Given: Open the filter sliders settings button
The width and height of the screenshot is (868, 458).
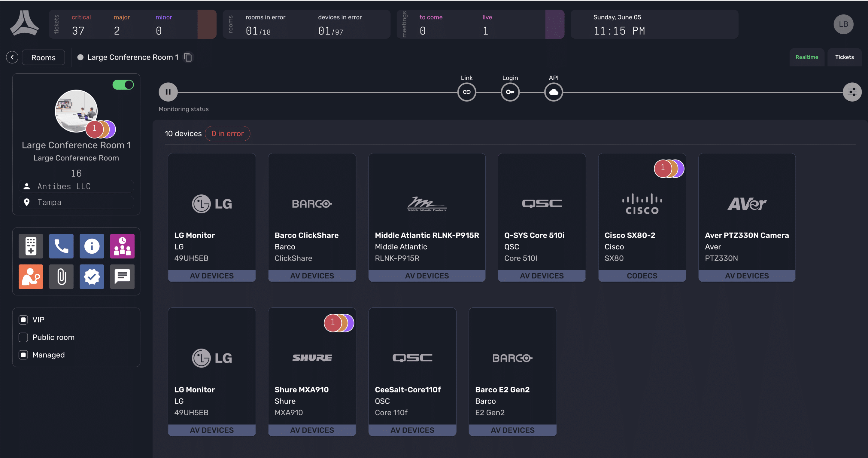Looking at the screenshot, I should click(852, 92).
